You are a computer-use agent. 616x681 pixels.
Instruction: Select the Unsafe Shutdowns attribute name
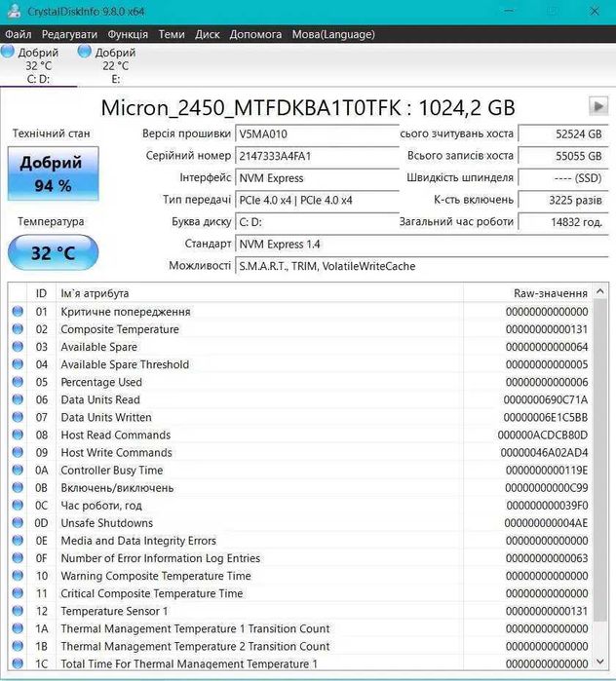107,523
